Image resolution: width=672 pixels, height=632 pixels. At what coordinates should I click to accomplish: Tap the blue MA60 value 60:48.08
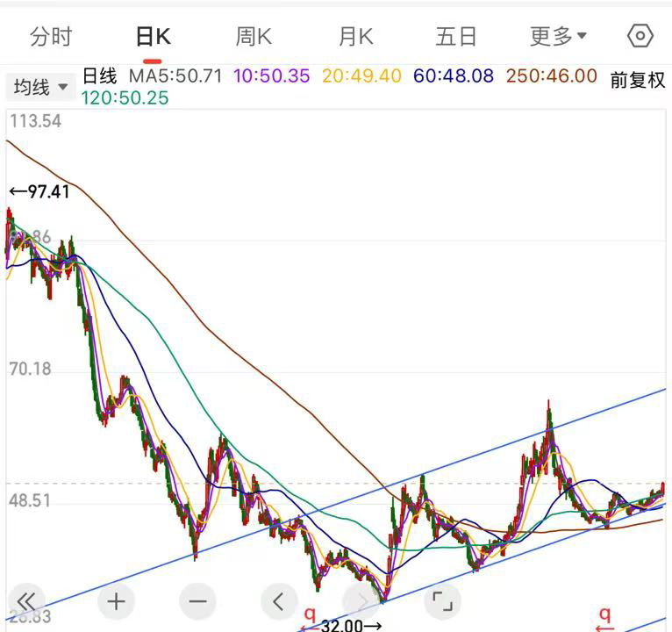pos(454,76)
